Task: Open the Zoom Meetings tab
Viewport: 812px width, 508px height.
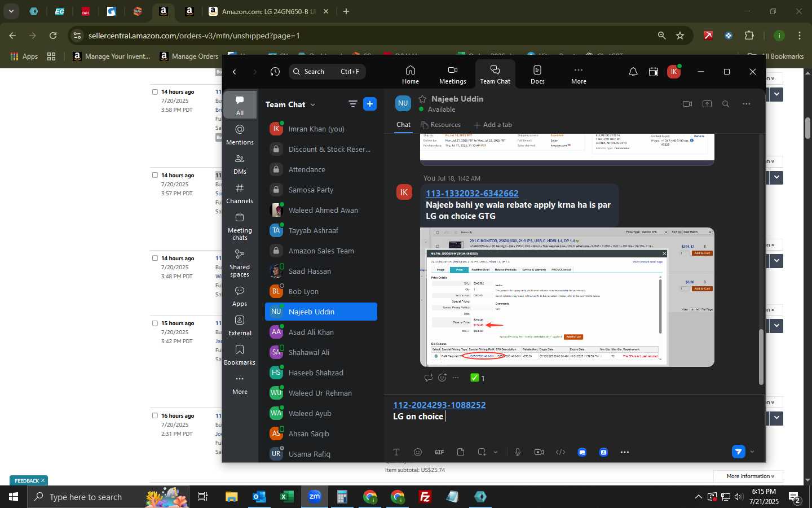Action: coord(452,74)
